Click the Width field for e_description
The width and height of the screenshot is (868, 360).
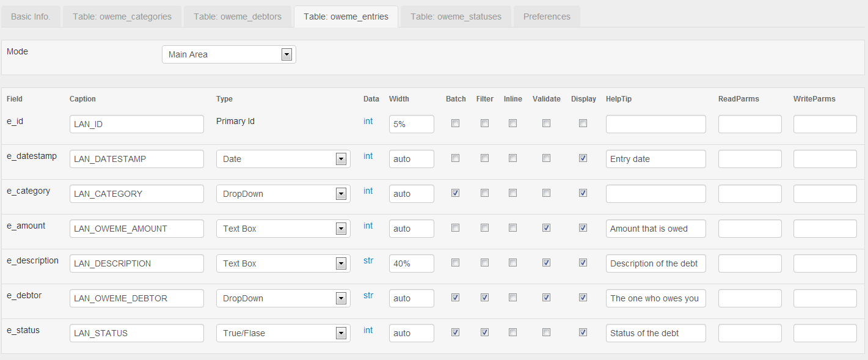point(411,263)
